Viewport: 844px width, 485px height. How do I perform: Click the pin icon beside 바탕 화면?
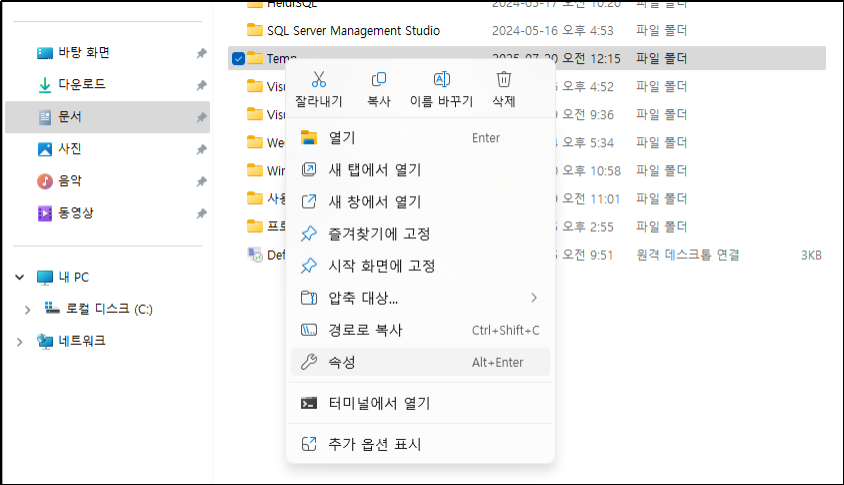201,53
